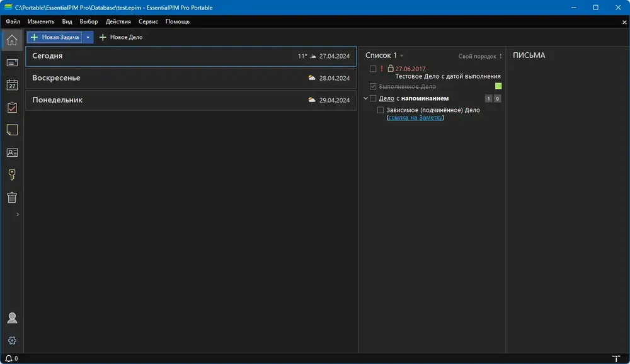Click the green color tag on Выполненное Дело
Screen dimensions: 630x364
point(498,86)
